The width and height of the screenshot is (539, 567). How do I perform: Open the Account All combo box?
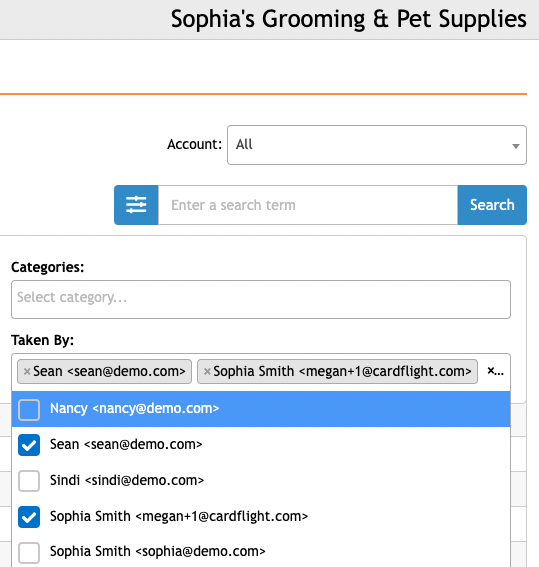[x=377, y=145]
